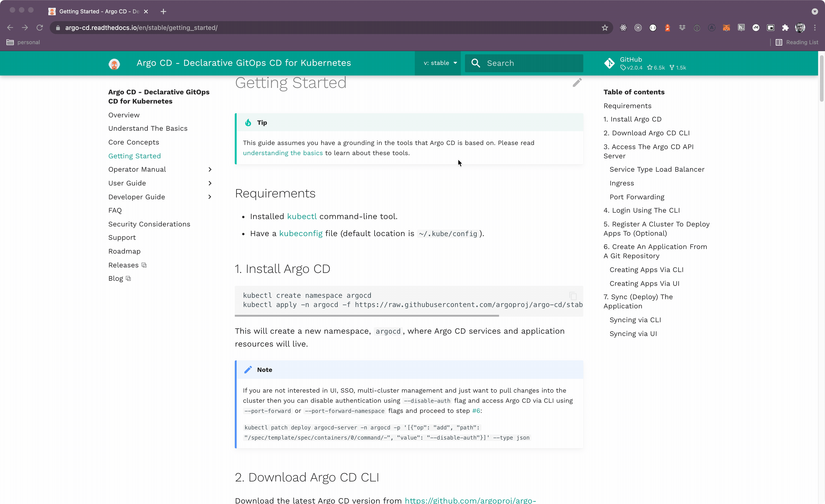Viewport: 825px width, 504px height.
Task: Click the page vertical scrollbar
Action: click(x=821, y=78)
